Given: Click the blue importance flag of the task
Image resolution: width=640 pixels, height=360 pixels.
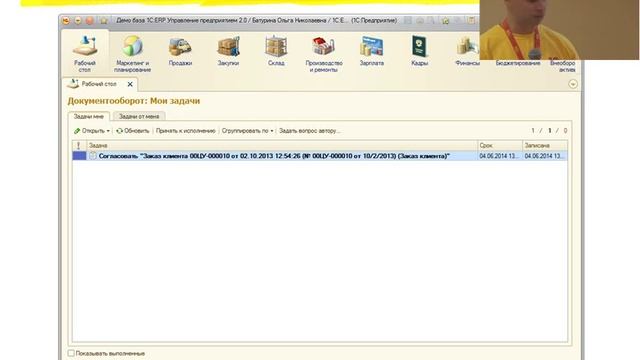Looking at the screenshot, I should coord(79,156).
